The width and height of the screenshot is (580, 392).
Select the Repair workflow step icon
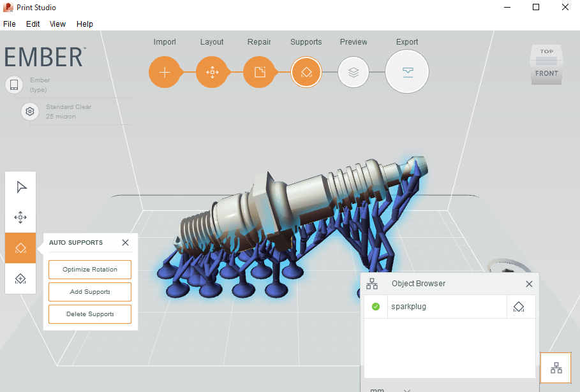click(x=259, y=72)
